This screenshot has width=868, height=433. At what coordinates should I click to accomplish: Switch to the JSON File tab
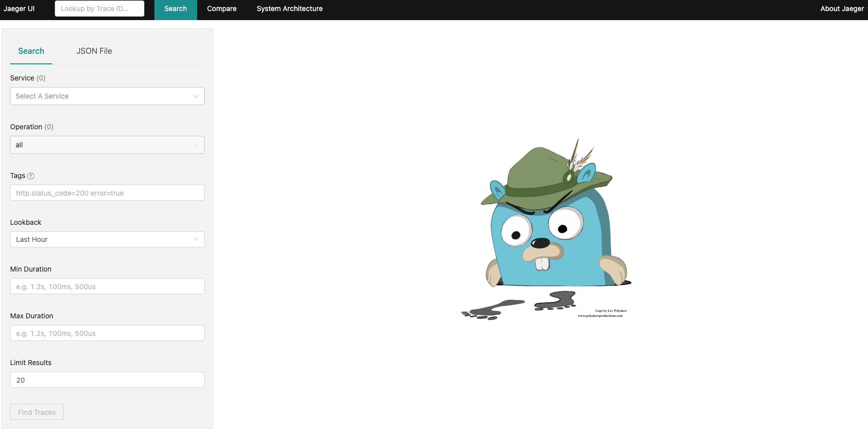click(x=94, y=51)
